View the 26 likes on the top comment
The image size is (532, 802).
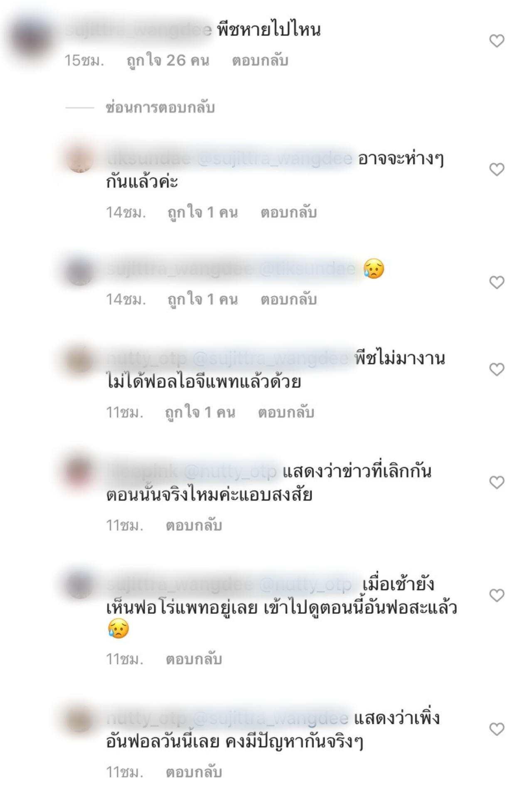tap(168, 61)
